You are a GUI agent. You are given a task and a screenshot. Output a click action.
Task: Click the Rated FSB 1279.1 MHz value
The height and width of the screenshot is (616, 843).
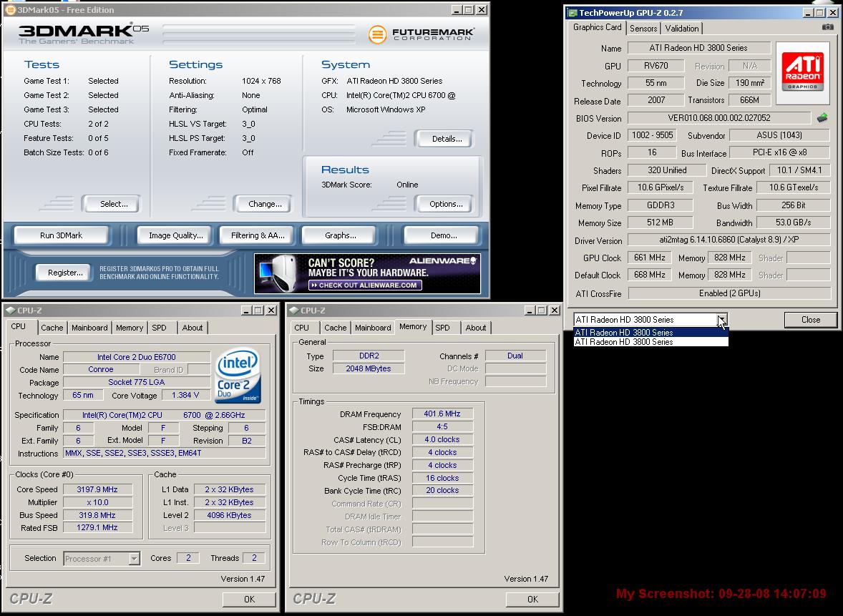point(97,527)
